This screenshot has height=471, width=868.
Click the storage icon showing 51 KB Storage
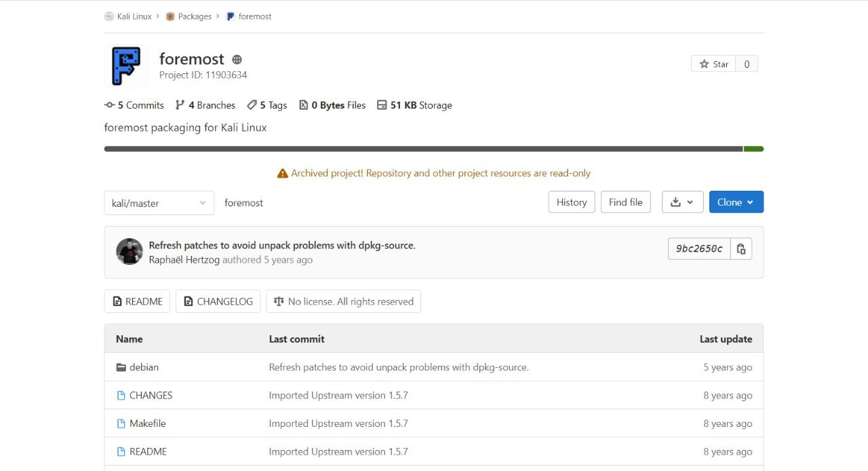coord(383,105)
